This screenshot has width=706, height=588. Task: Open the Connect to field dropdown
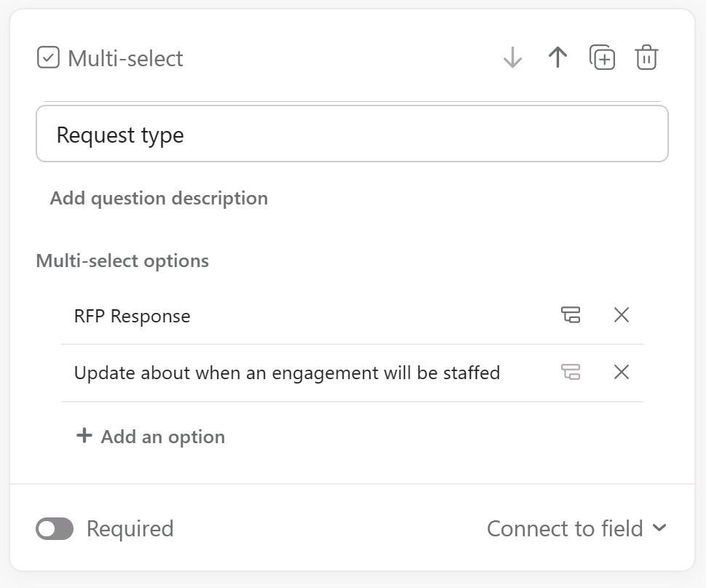click(x=565, y=529)
